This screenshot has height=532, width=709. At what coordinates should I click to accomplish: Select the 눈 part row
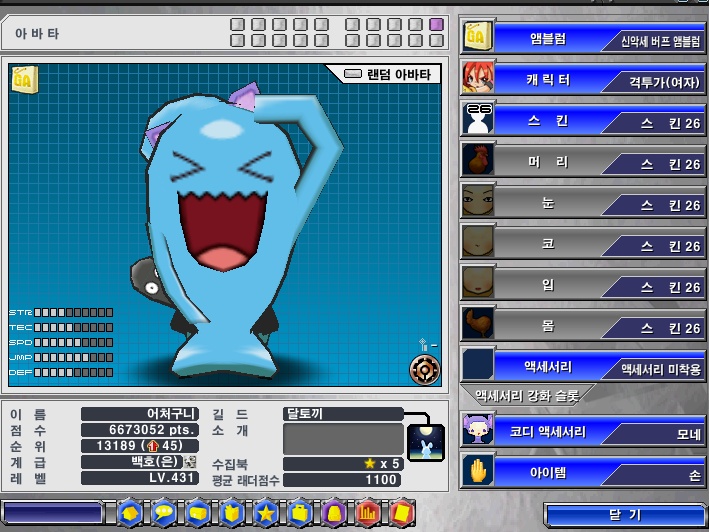coord(582,202)
